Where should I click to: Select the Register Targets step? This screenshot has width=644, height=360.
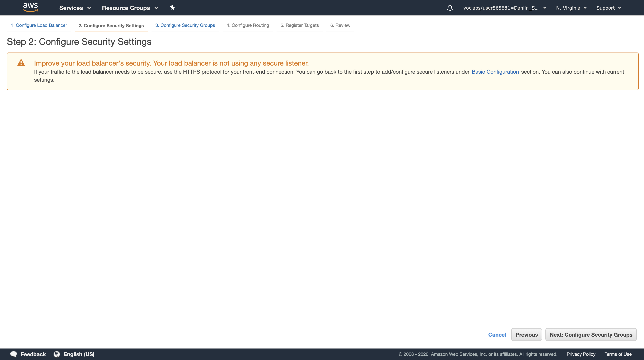click(299, 25)
